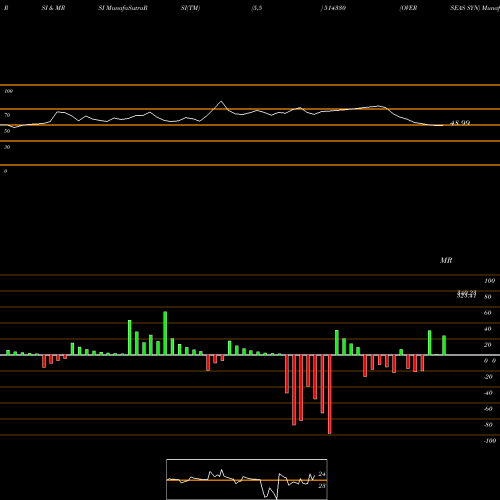This screenshot has width=500, height=500.
Task: Click the 50 level label on RSI axis
Action: coord(7,131)
